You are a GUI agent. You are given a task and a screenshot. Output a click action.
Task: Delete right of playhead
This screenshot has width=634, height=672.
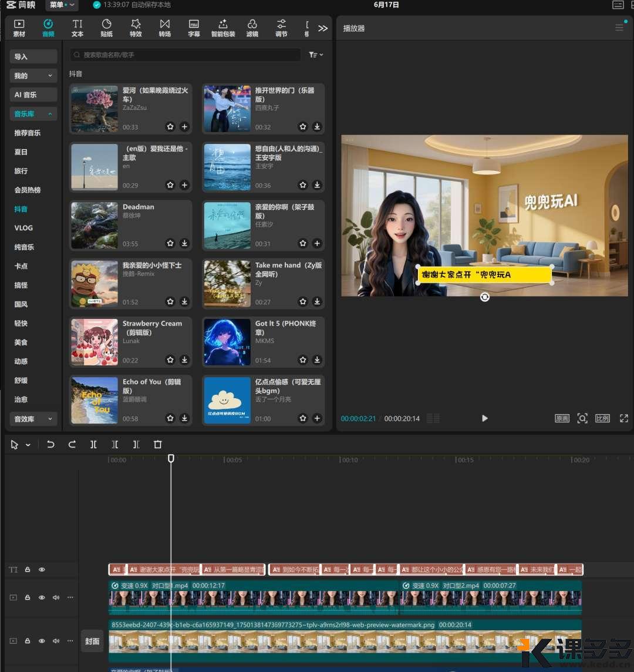click(x=136, y=445)
